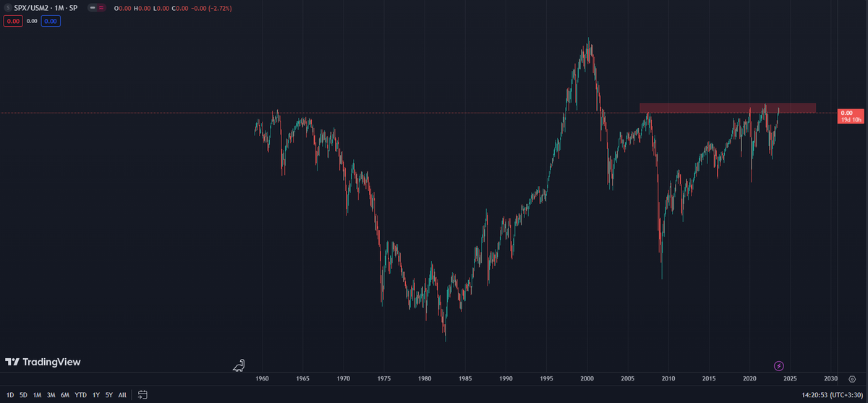The width and height of the screenshot is (868, 403).
Task: Click the SPX/USM2 symbol logo icon
Action: coord(7,8)
